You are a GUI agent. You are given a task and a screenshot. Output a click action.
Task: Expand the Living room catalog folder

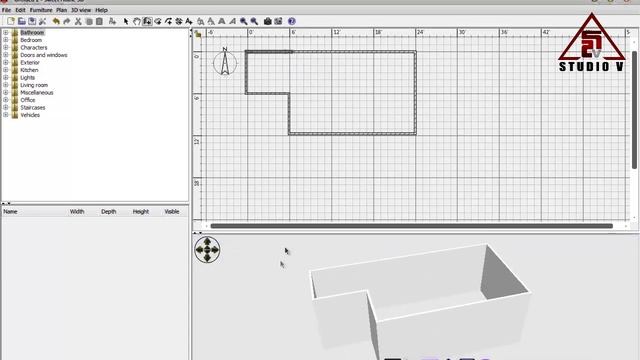point(6,85)
